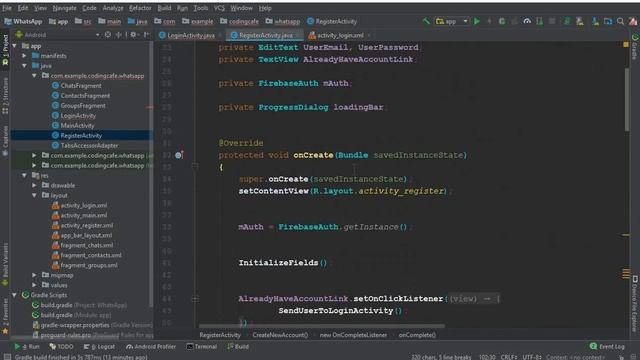Click the yellow inspection indicator above editor scrollbar
This screenshot has width=640, height=360.
[626, 44]
